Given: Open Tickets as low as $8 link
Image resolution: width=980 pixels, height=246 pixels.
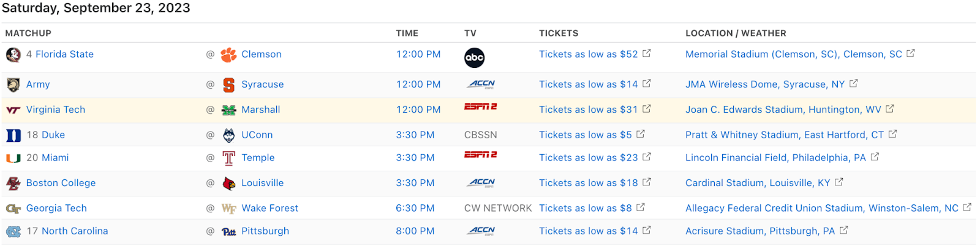Looking at the screenshot, I should click(585, 208).
